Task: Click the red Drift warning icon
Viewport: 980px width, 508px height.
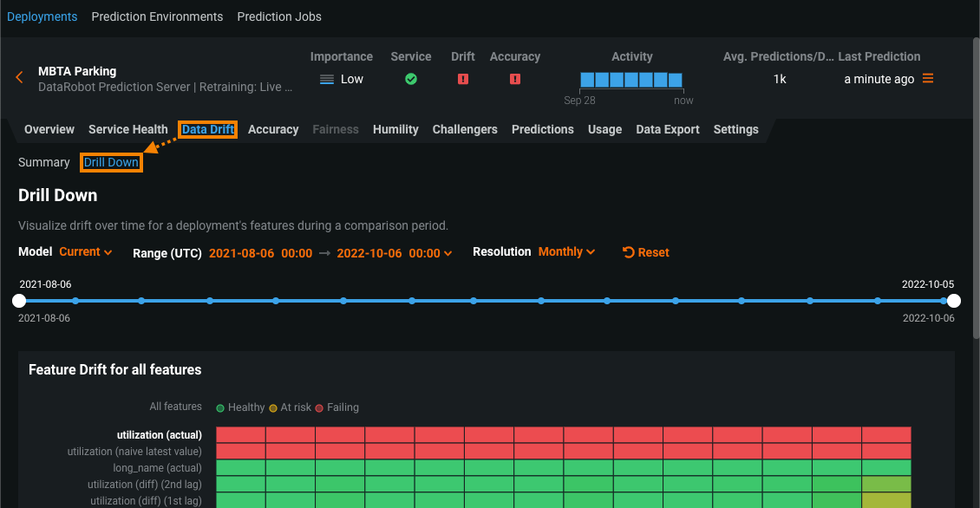Action: coord(463,79)
